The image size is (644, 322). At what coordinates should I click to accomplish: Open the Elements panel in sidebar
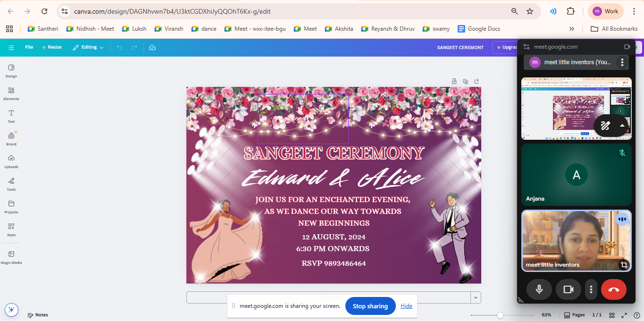(x=11, y=93)
